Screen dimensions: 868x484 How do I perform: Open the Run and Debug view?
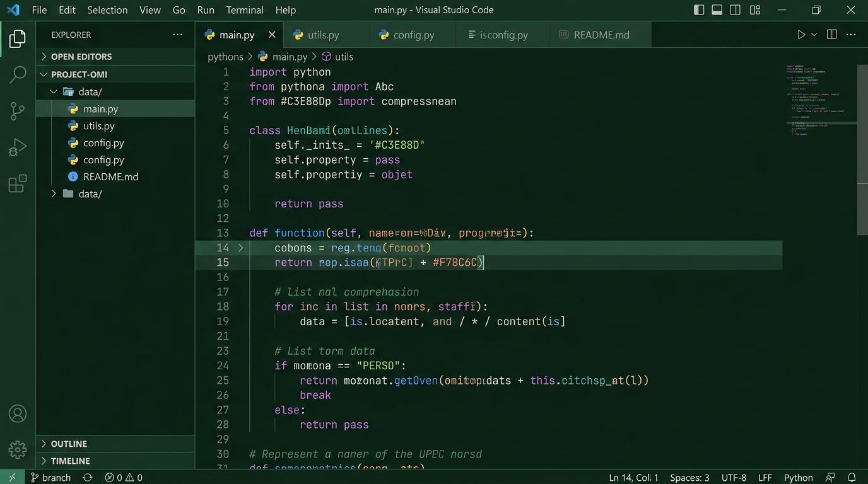(x=18, y=147)
